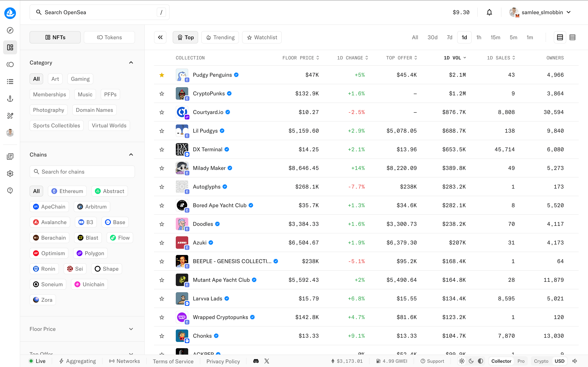Click the Search OpenSea field

97,12
